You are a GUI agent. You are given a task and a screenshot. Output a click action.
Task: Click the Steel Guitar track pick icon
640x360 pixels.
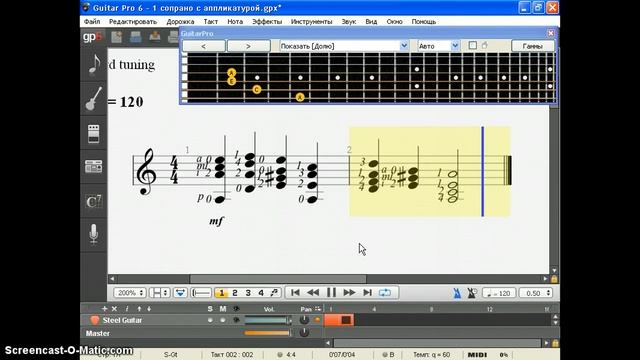point(95,320)
